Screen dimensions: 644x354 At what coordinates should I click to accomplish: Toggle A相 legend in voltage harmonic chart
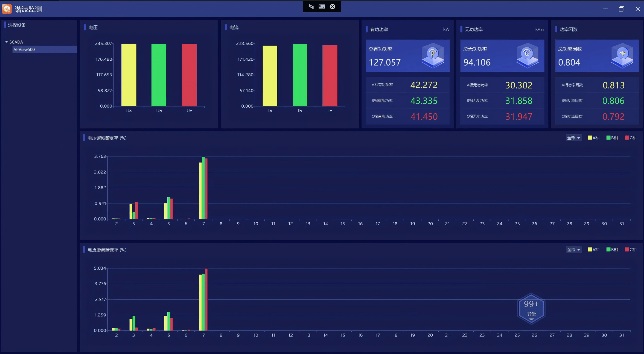tap(593, 138)
